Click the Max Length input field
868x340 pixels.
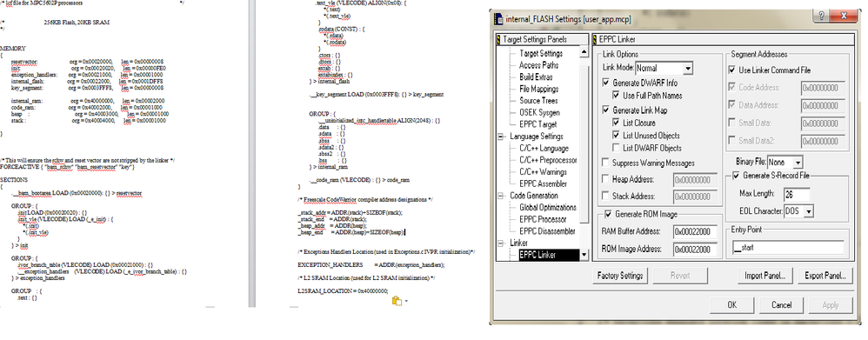(797, 195)
